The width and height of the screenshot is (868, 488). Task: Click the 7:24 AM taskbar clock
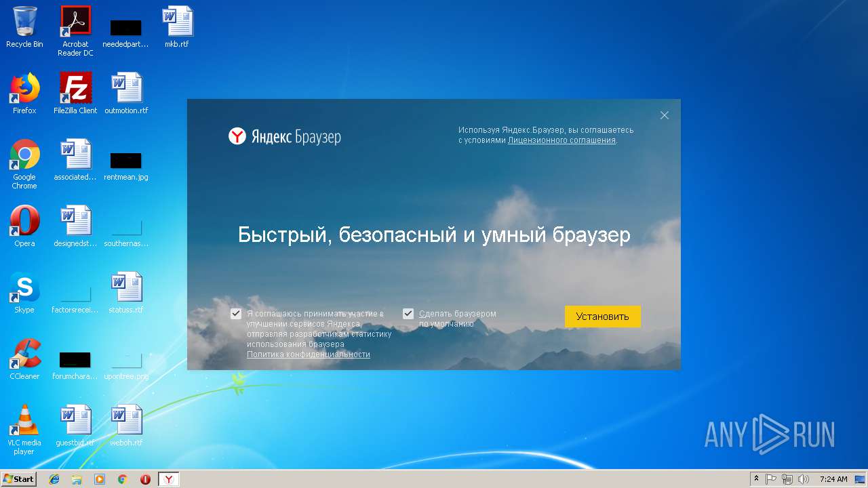click(x=833, y=479)
